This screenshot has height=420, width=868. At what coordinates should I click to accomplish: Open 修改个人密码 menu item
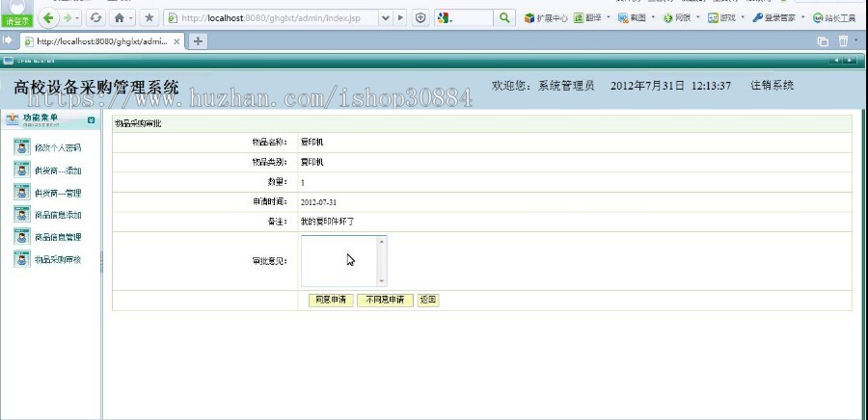pyautogui.click(x=58, y=148)
